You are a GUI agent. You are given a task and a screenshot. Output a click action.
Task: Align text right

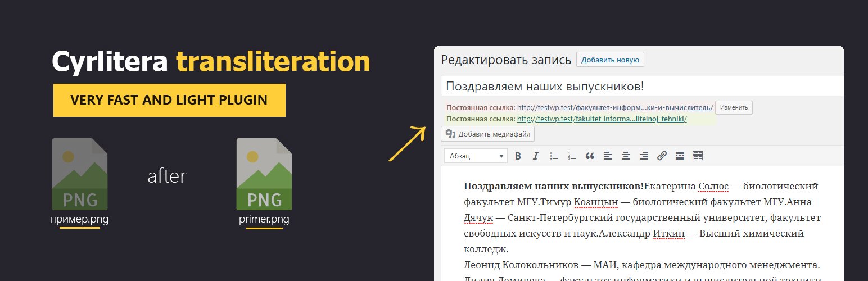[x=644, y=156]
